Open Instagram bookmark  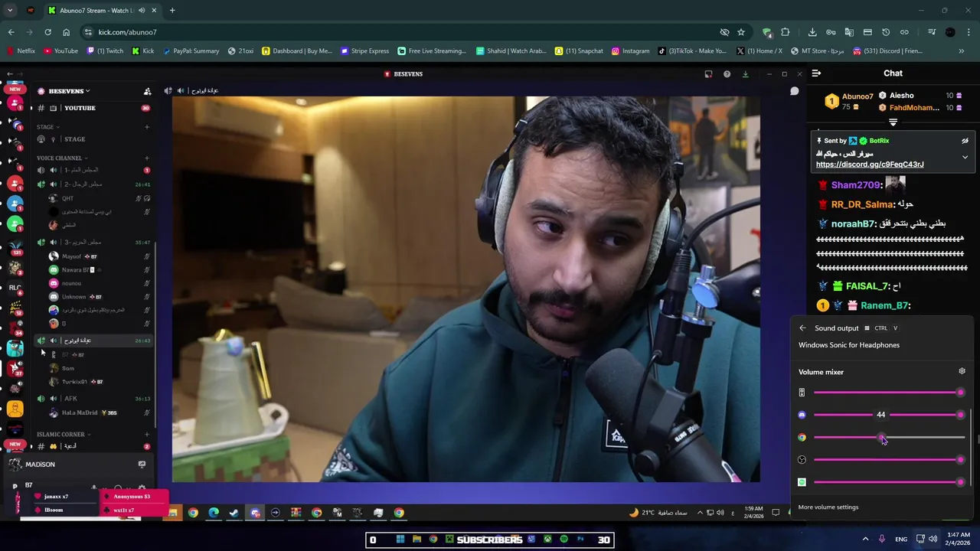pyautogui.click(x=629, y=51)
